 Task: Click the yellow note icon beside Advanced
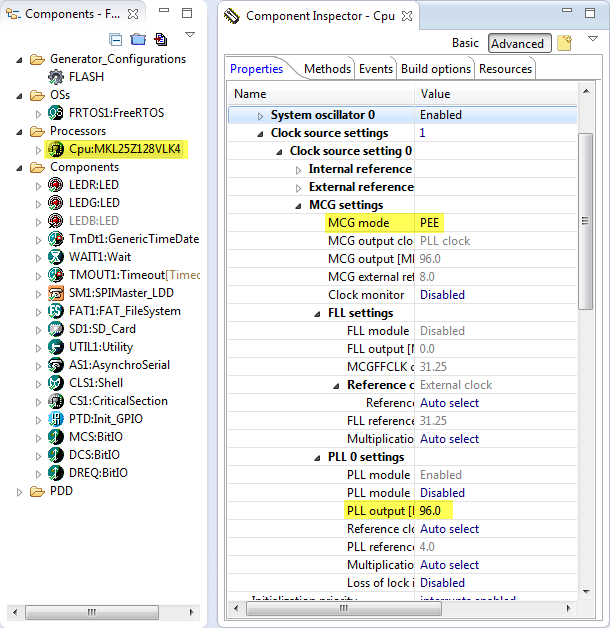tap(564, 43)
